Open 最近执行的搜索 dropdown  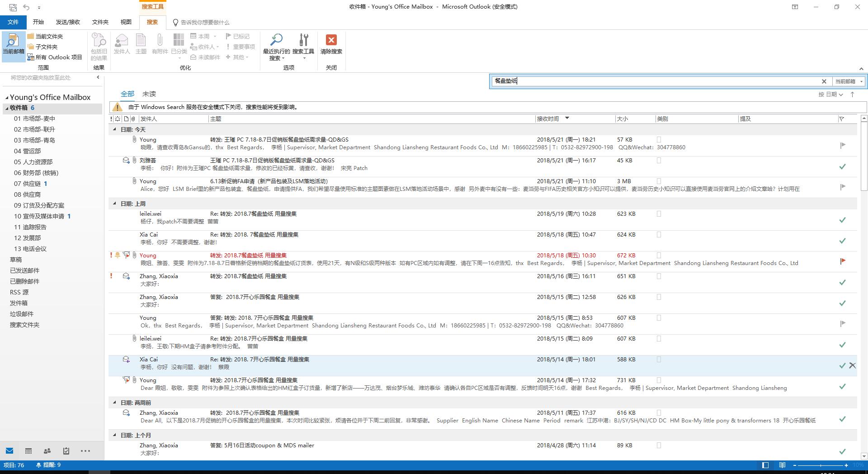point(276,47)
